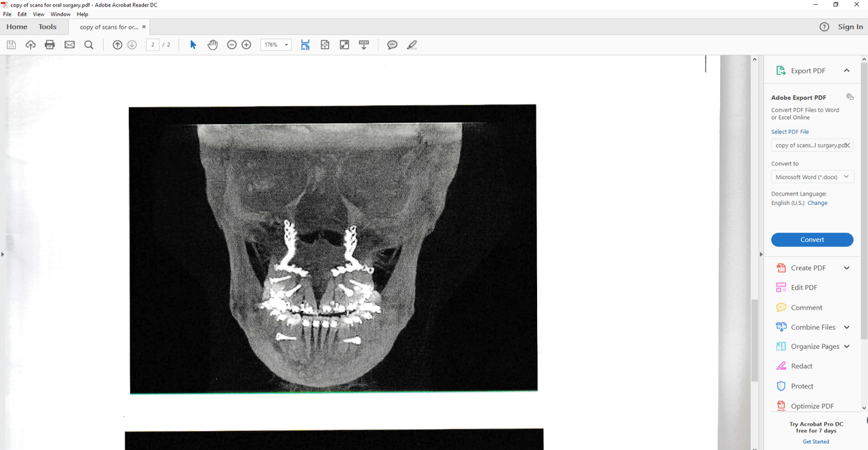Screen dimensions: 868x450
Task: Toggle scrolling page display icon
Action: point(305,45)
